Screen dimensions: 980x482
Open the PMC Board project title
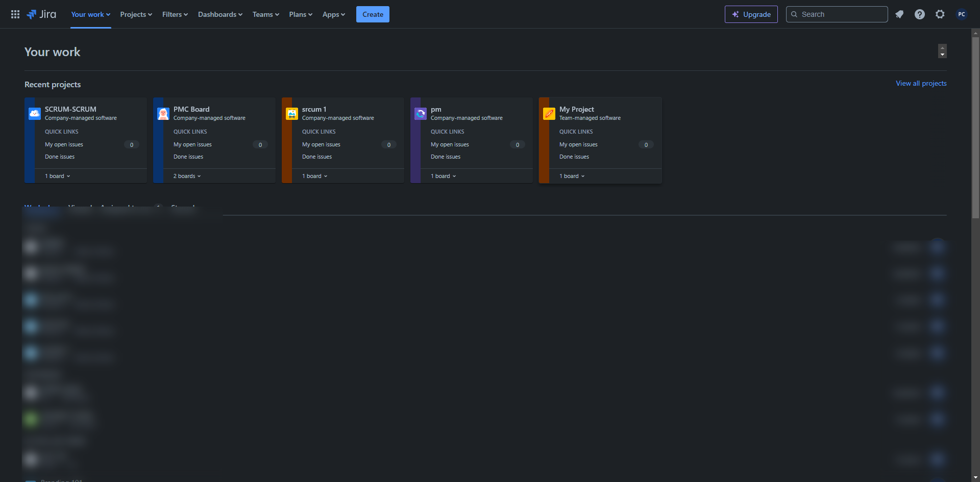pos(191,109)
